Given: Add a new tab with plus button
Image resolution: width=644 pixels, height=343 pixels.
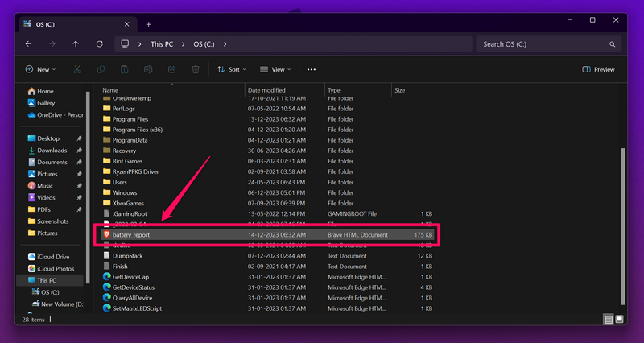Looking at the screenshot, I should click(x=148, y=24).
